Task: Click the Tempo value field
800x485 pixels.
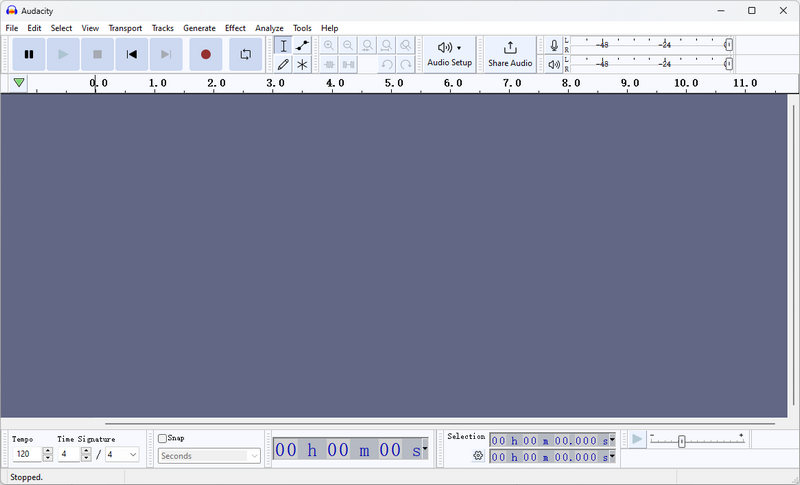Action: 27,454
